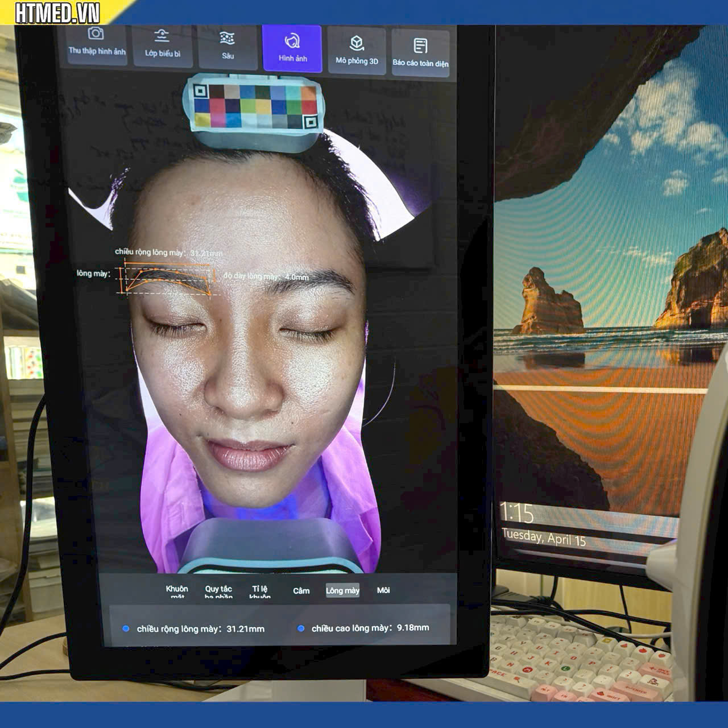The height and width of the screenshot is (728, 728).
Task: Click the color calibration chart on the forehead
Action: coord(254,106)
